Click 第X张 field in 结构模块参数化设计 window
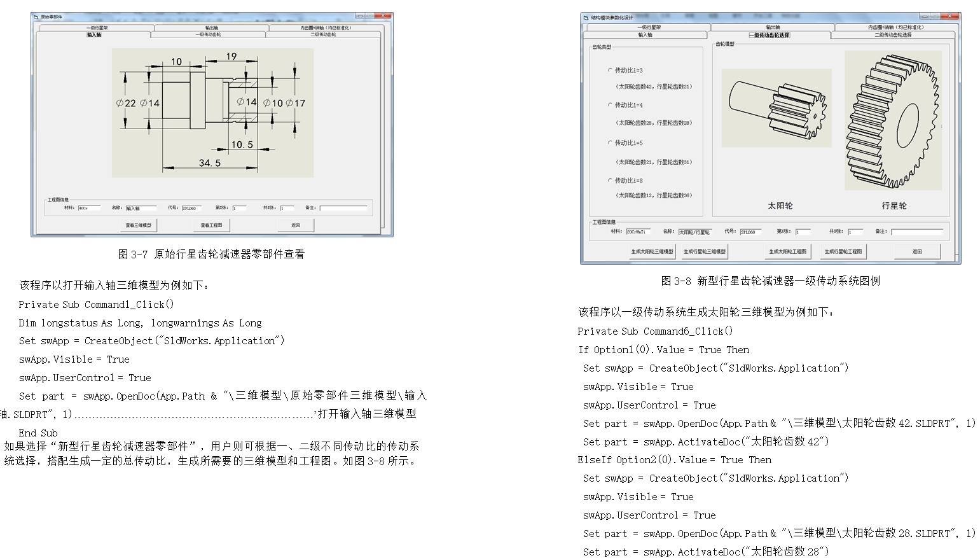The image size is (980, 558). (803, 232)
